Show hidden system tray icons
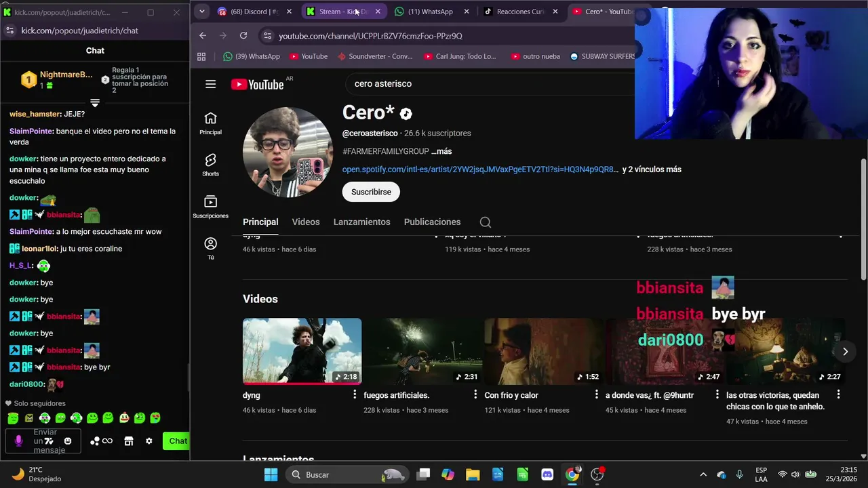Viewport: 868px width, 488px height. [703, 474]
